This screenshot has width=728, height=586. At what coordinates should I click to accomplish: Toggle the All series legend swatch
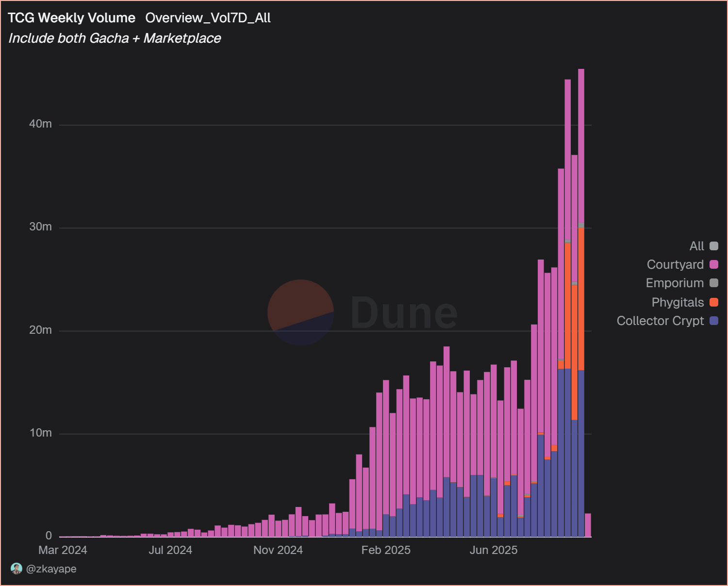click(x=714, y=246)
